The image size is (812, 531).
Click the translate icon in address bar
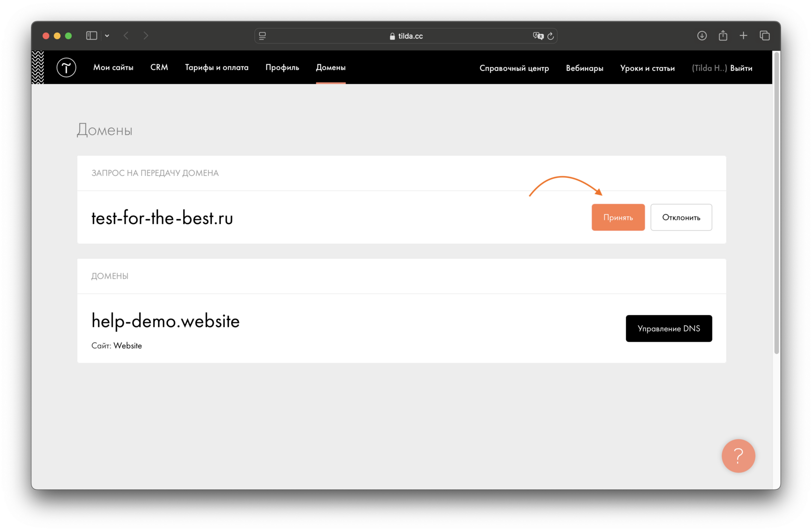(538, 36)
